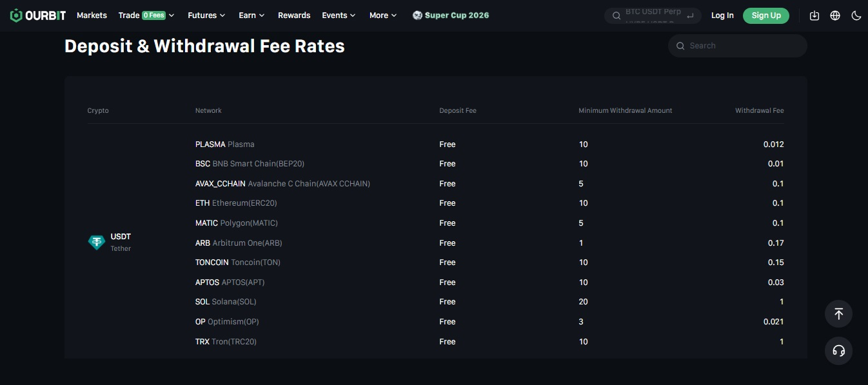Click the Crypto column header
This screenshot has height=385, width=868.
[98, 111]
